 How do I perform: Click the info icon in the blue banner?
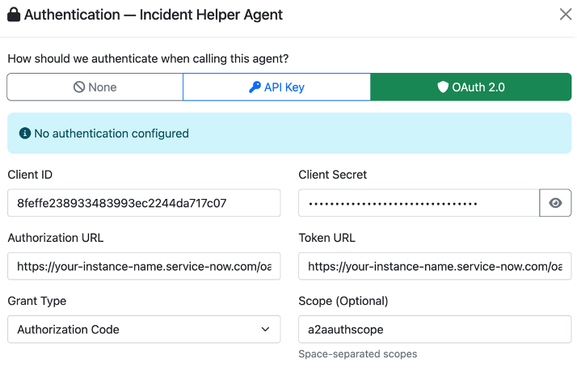[25, 133]
